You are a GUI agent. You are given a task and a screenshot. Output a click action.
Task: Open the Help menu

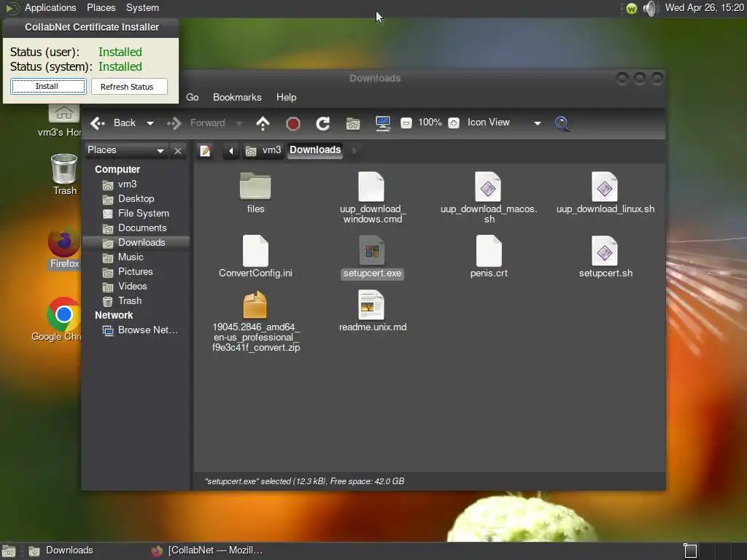pos(286,97)
